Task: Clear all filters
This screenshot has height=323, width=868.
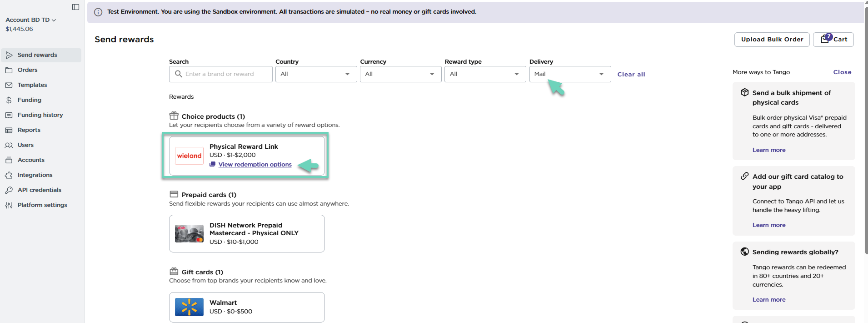Action: coord(631,75)
